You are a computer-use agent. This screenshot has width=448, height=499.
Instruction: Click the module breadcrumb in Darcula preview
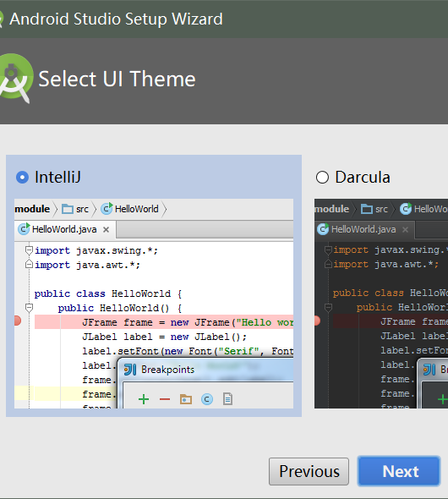(x=331, y=209)
